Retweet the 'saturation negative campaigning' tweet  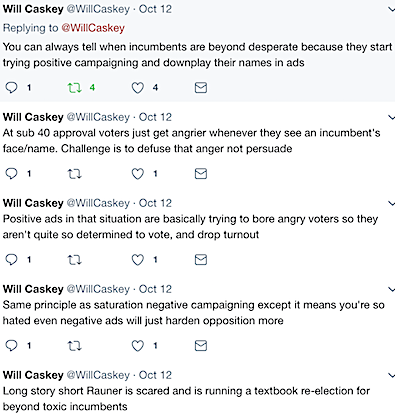(x=74, y=346)
